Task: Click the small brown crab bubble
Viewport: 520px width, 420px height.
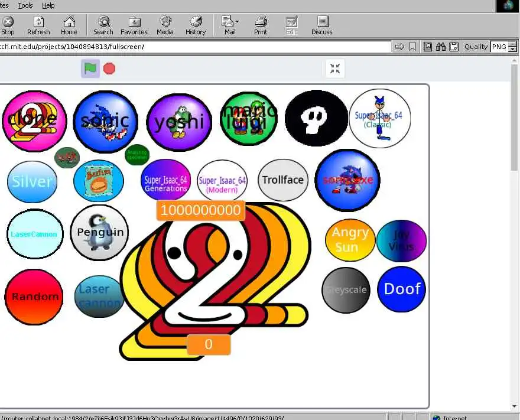Action: [67, 158]
